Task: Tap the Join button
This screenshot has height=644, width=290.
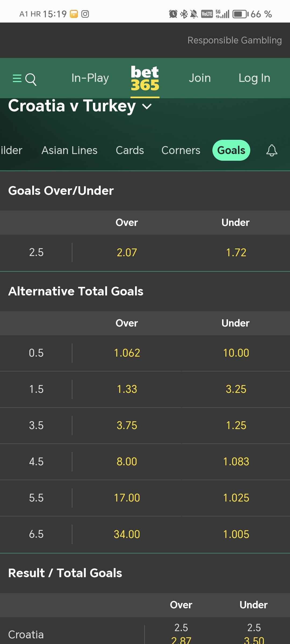Action: point(200,78)
